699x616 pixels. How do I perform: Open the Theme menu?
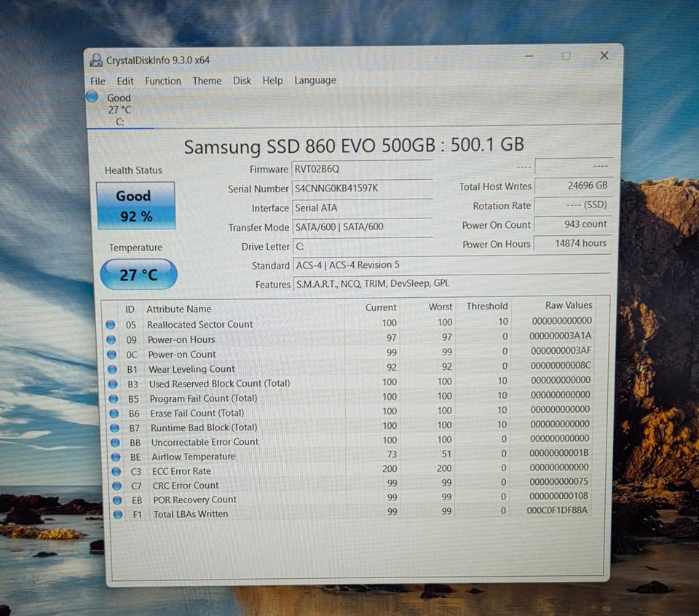(x=207, y=81)
